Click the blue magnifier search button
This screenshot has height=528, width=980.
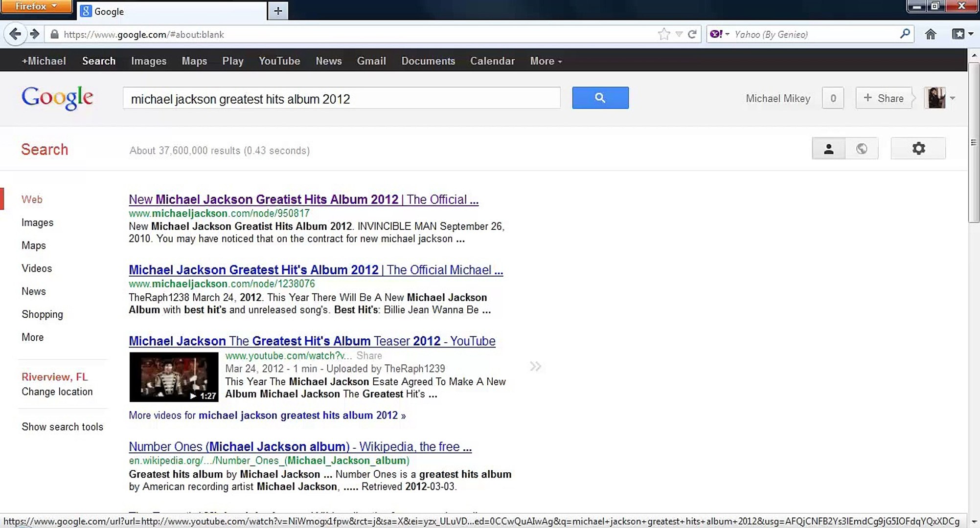pyautogui.click(x=600, y=98)
